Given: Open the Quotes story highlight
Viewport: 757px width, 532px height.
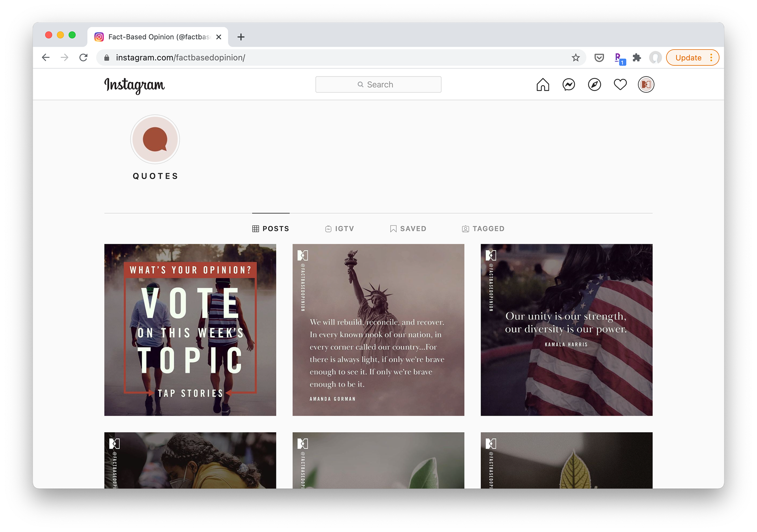Looking at the screenshot, I should tap(155, 139).
